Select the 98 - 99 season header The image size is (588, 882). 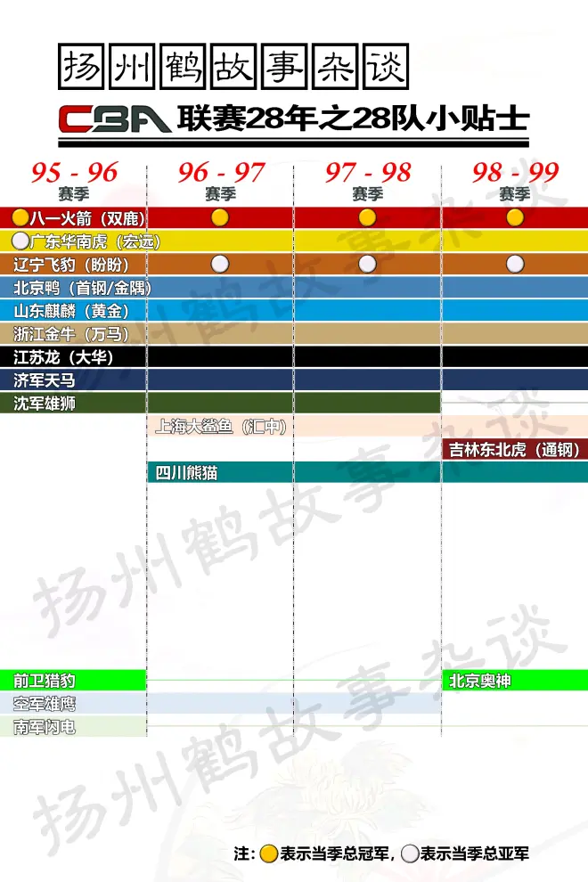click(515, 173)
